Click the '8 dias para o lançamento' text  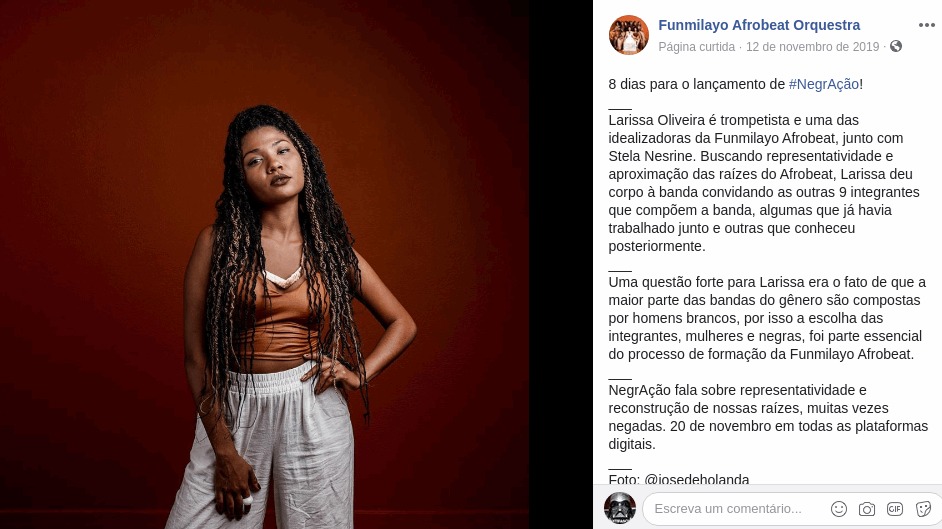pos(696,84)
